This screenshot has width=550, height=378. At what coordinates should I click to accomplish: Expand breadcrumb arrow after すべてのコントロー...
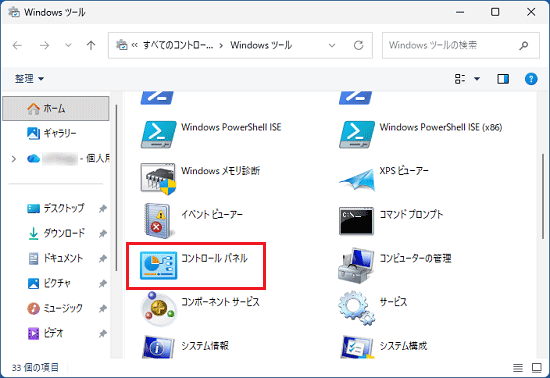(x=221, y=46)
